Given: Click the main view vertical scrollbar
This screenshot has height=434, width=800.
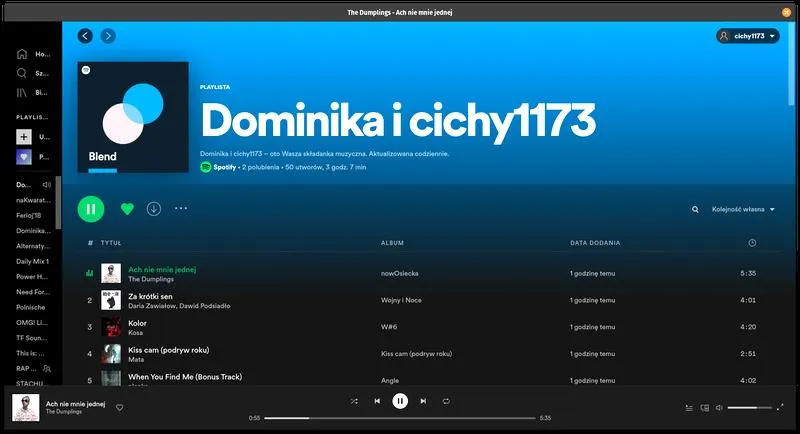Looking at the screenshot, I should click(x=791, y=64).
